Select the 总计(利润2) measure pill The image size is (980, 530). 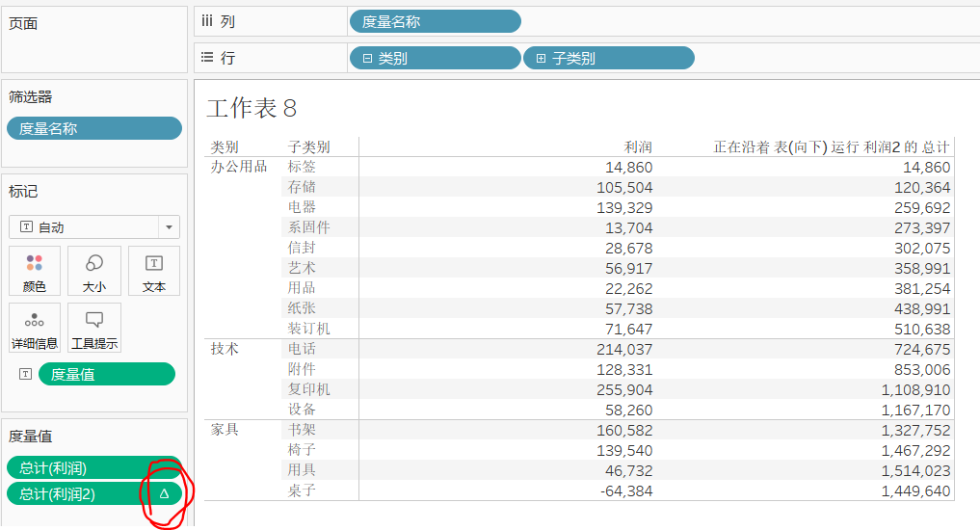(x=94, y=493)
